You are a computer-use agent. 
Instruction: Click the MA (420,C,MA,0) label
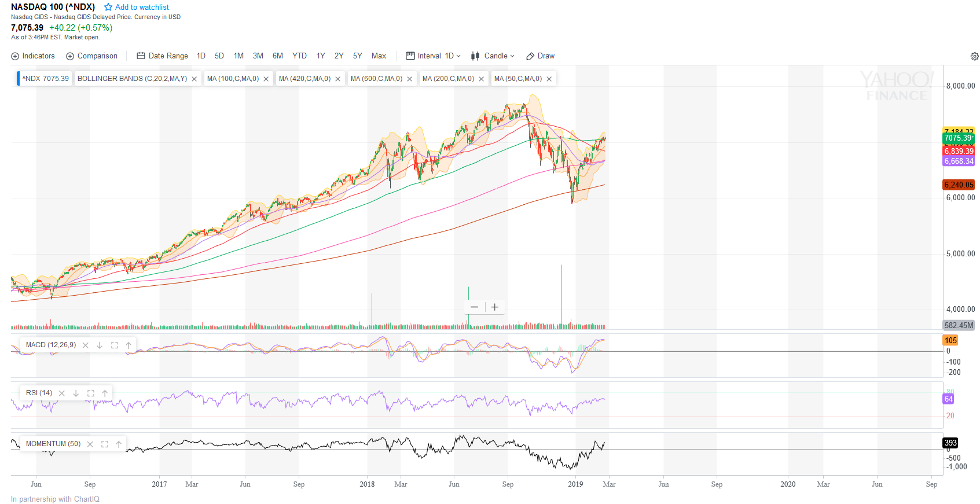click(x=304, y=79)
